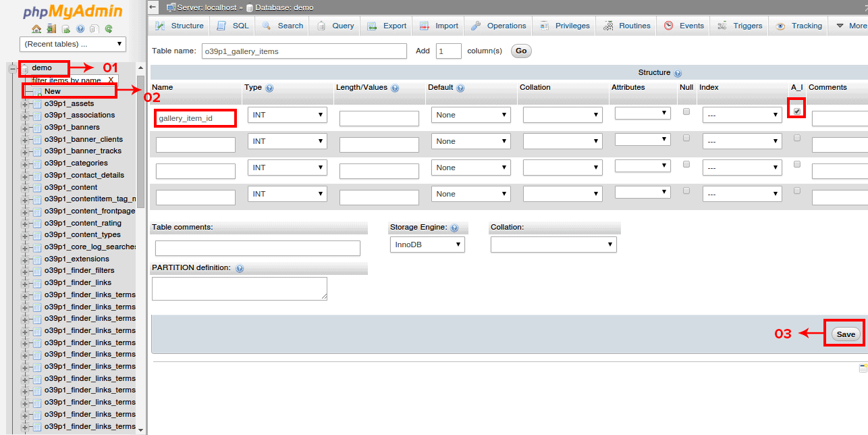The image size is (868, 435).
Task: Switch to the Operations tab
Action: pos(498,26)
